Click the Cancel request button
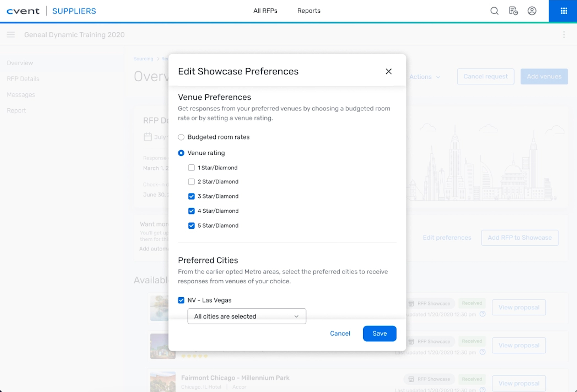The image size is (577, 392). pos(486,77)
